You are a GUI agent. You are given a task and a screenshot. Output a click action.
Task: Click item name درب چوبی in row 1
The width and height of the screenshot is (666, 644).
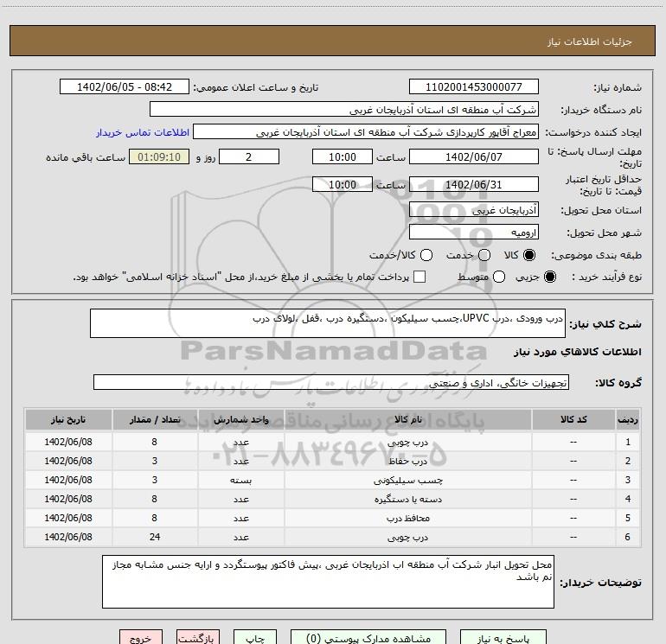click(x=407, y=443)
